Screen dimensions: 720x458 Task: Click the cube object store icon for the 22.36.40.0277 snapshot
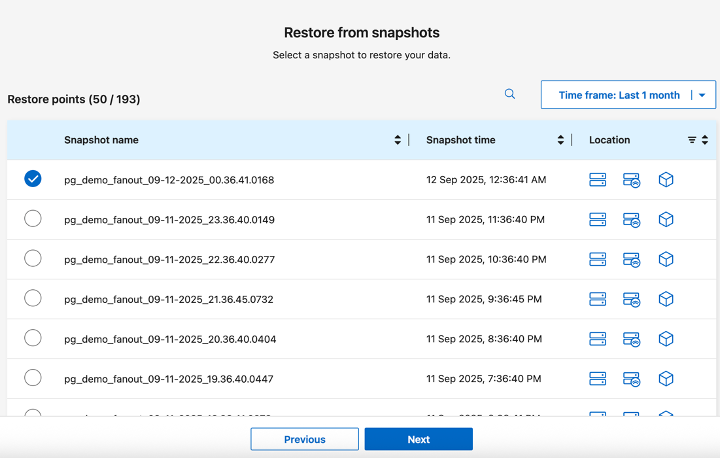(666, 259)
